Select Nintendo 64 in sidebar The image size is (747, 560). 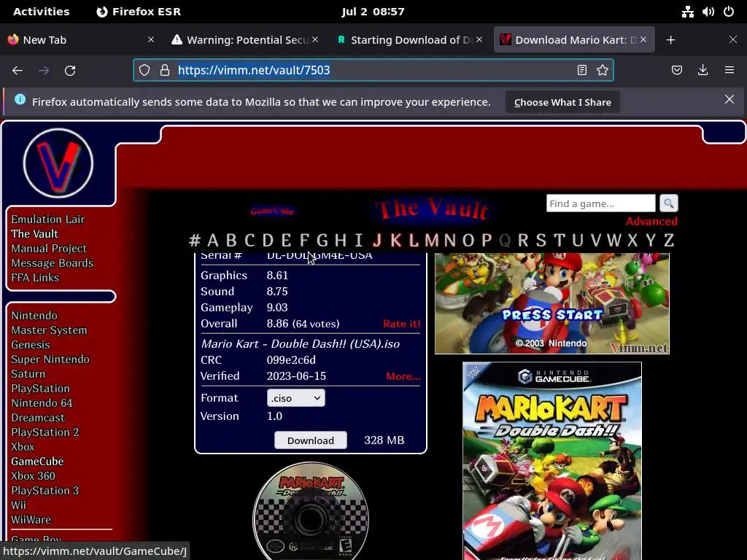tap(42, 403)
